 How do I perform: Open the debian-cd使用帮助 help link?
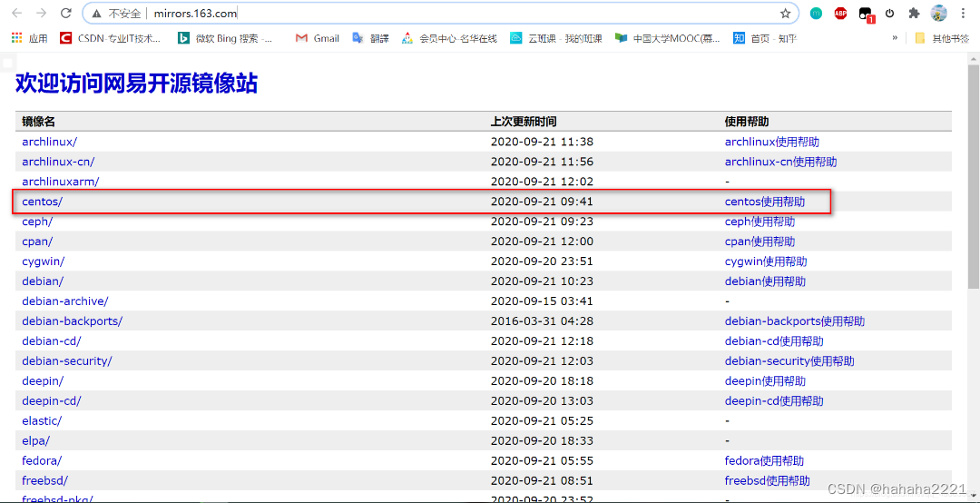(x=774, y=341)
